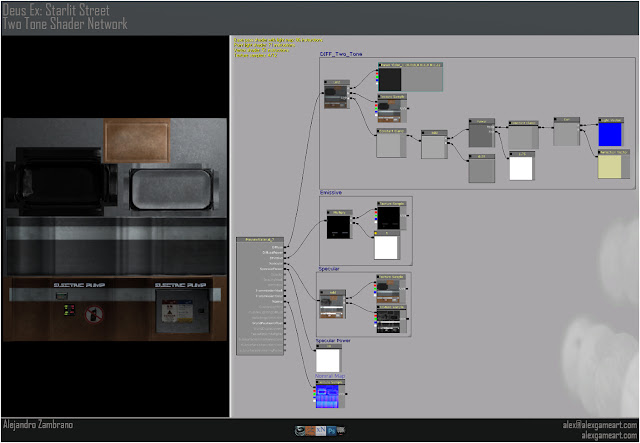This screenshot has width=640, height=443.
Task: Select Texture Sample node in DIFF_Two_Tone group
Action: [392, 108]
